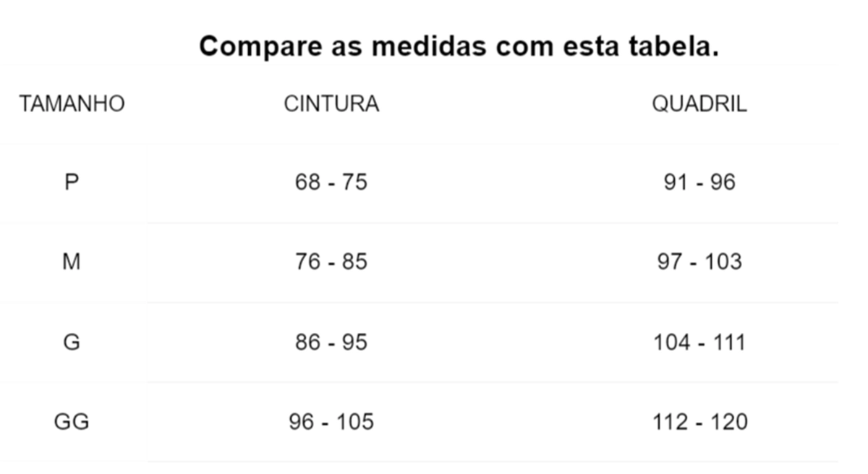Image resolution: width=868 pixels, height=474 pixels.
Task: Select waist value 96 - 105
Action: 331,421
